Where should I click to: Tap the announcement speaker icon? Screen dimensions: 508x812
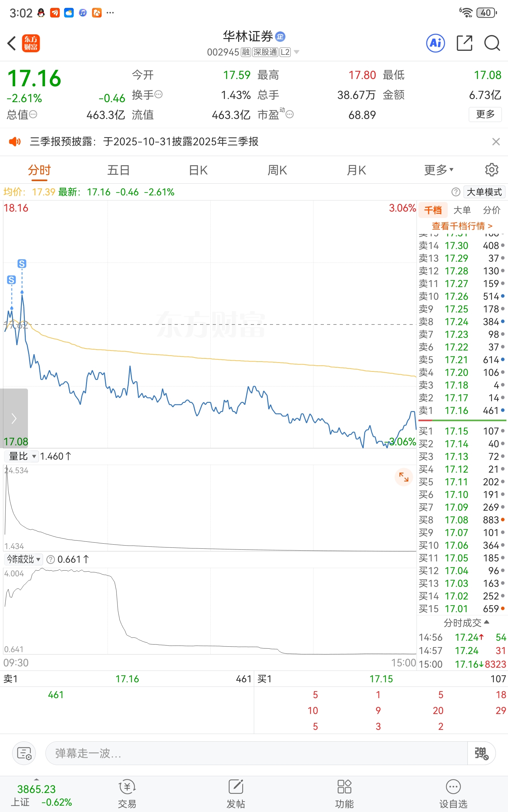point(15,141)
